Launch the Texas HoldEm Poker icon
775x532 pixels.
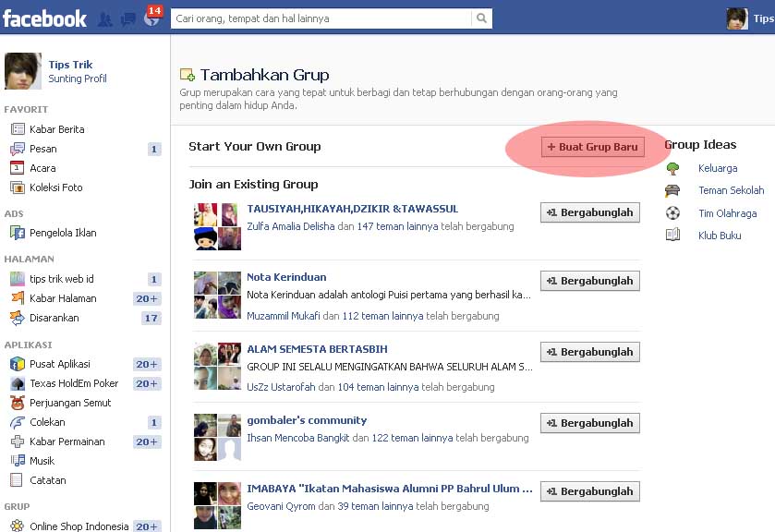(18, 383)
